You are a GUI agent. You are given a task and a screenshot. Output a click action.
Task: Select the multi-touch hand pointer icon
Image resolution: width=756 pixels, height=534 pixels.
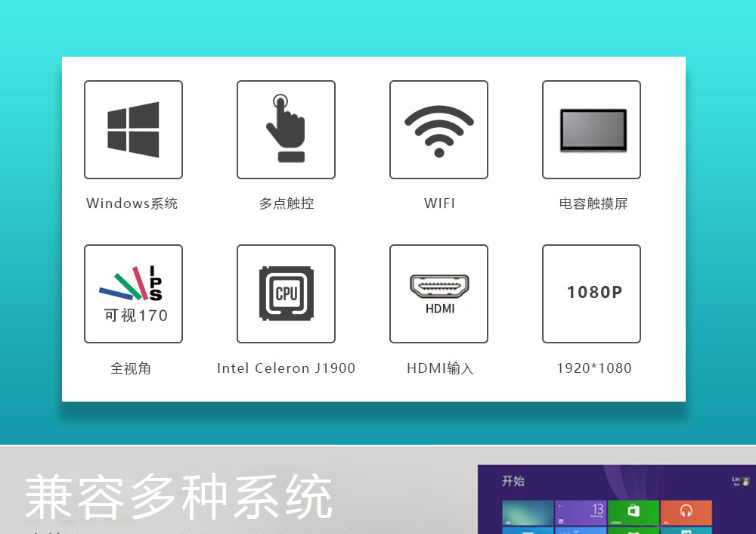pos(286,129)
